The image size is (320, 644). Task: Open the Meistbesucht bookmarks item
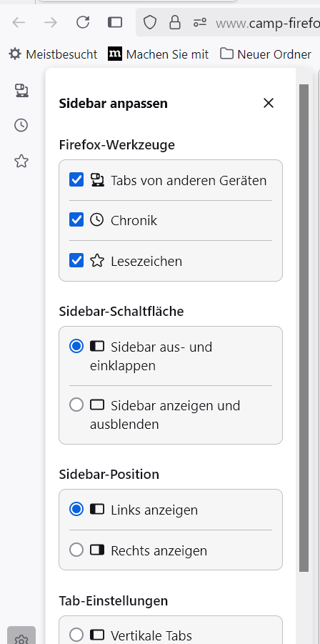tap(53, 54)
